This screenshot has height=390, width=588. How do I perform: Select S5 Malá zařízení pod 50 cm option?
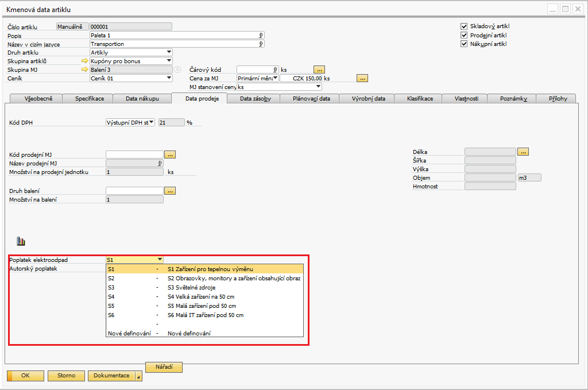205,306
